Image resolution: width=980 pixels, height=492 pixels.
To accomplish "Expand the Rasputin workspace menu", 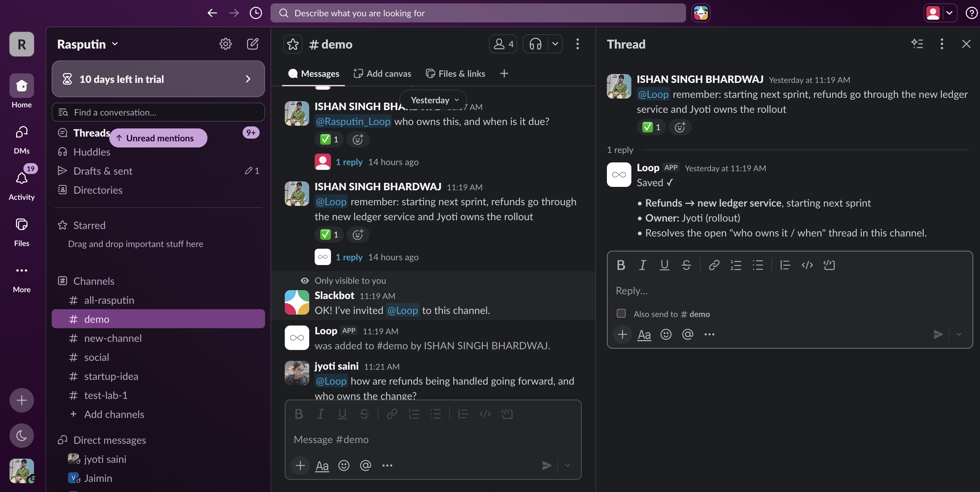I will click(88, 44).
